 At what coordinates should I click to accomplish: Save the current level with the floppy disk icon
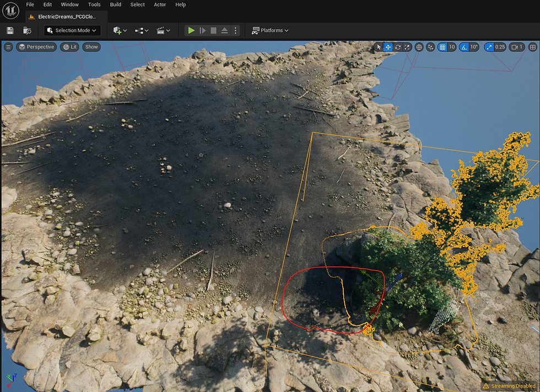click(x=10, y=31)
